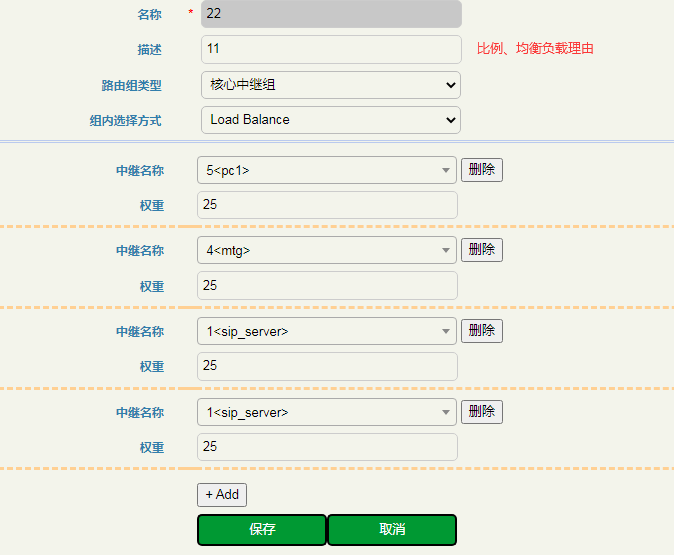Open the 组内选择方式 Load Balance dropdown
Image resolution: width=674 pixels, height=555 pixels.
pos(330,120)
